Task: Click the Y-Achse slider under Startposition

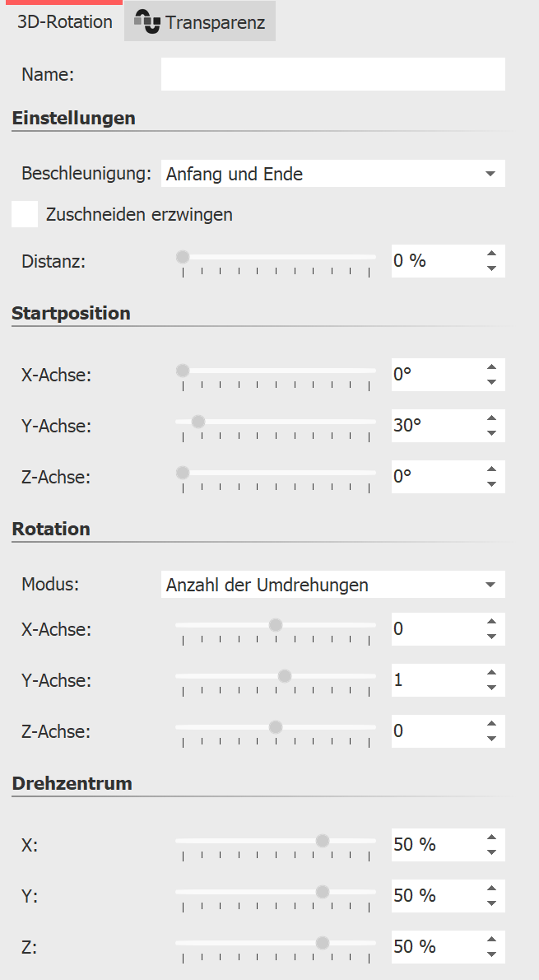Action: [x=197, y=421]
